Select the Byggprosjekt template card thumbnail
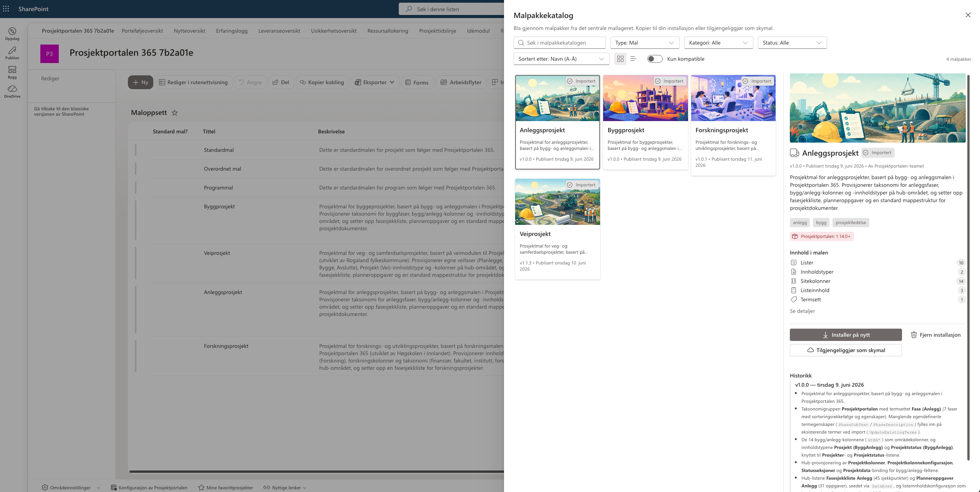 pos(645,98)
